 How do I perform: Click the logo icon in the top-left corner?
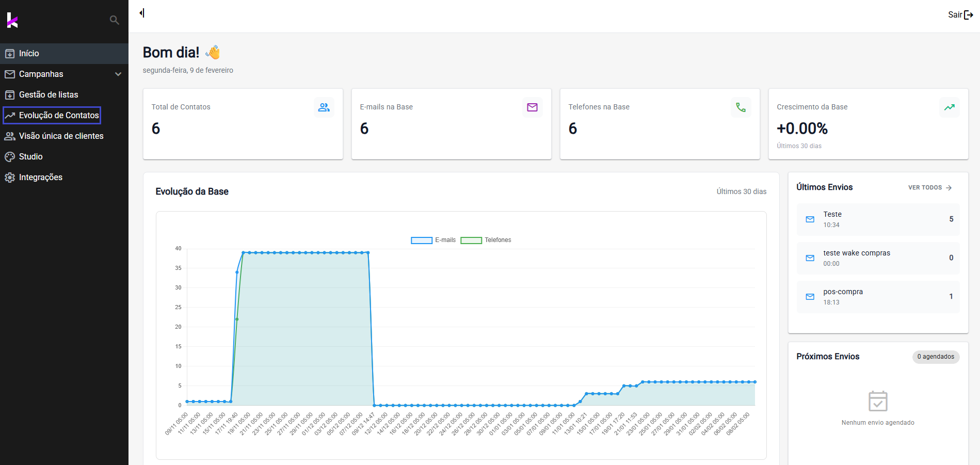(12, 21)
